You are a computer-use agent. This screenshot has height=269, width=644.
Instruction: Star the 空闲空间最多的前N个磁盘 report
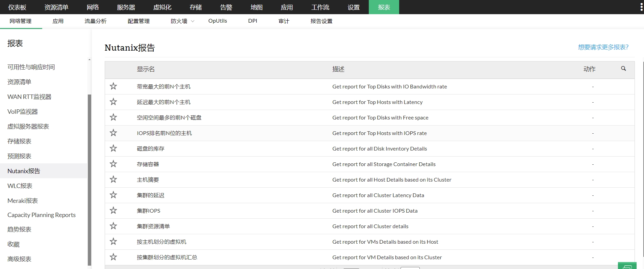click(113, 117)
